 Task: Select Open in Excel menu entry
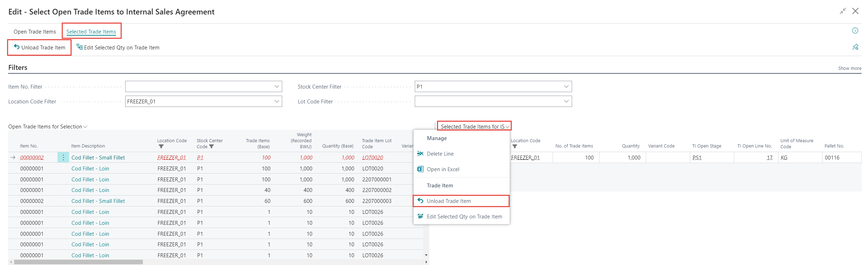443,169
